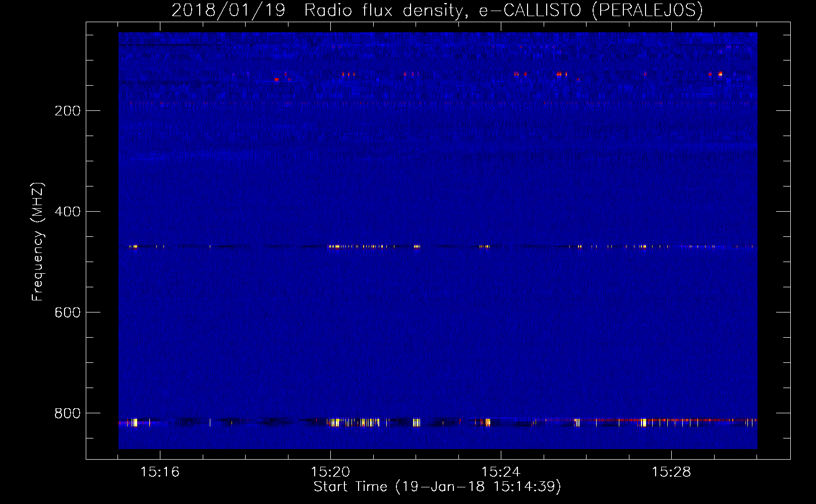Click the 15:20 time tick label
The height and width of the screenshot is (504, 816).
click(x=330, y=472)
